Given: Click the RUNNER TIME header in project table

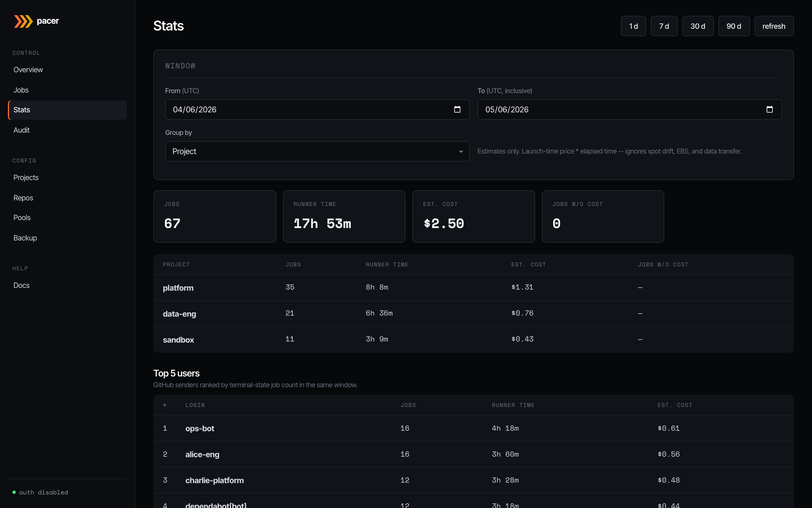Looking at the screenshot, I should [387, 265].
